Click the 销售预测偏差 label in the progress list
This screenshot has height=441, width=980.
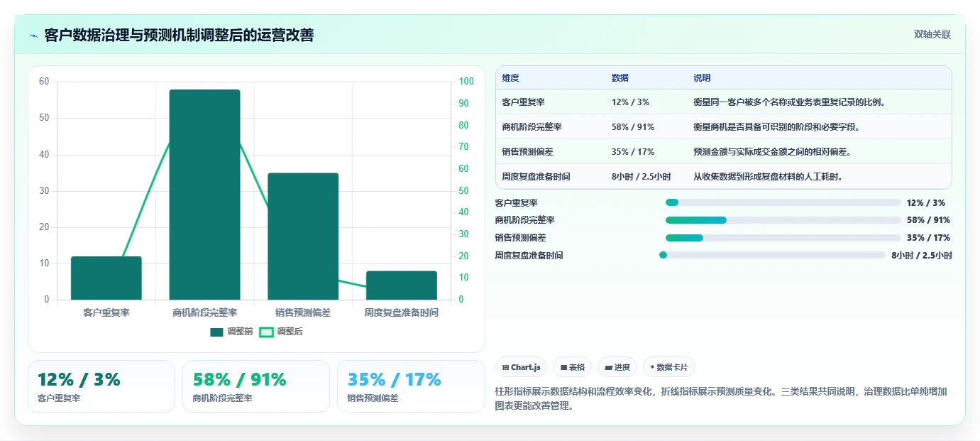pos(521,238)
